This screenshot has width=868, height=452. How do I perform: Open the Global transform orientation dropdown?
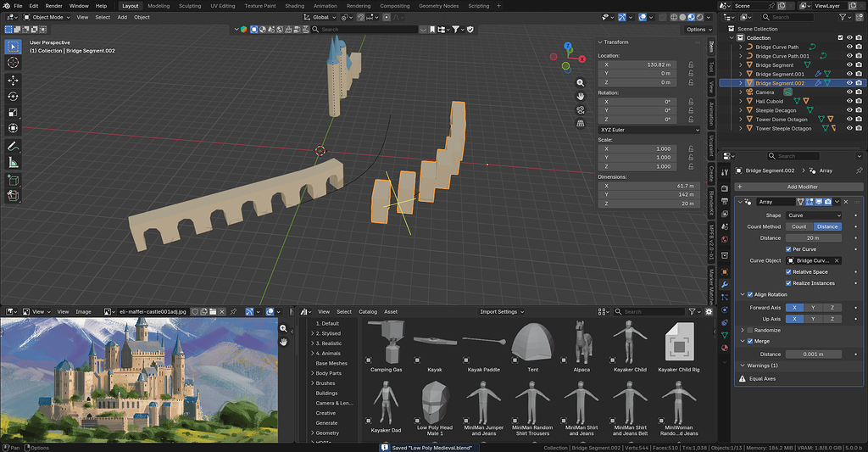click(x=320, y=17)
